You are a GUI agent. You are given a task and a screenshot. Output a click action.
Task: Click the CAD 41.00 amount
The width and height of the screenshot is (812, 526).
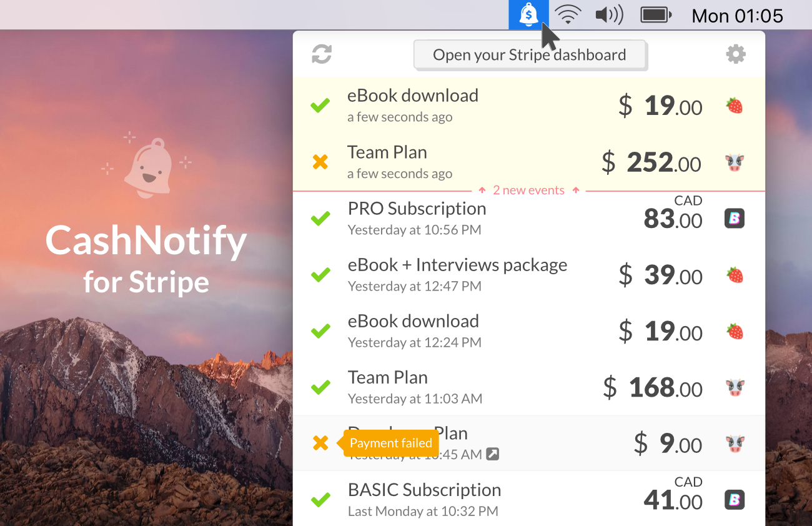pos(673,494)
